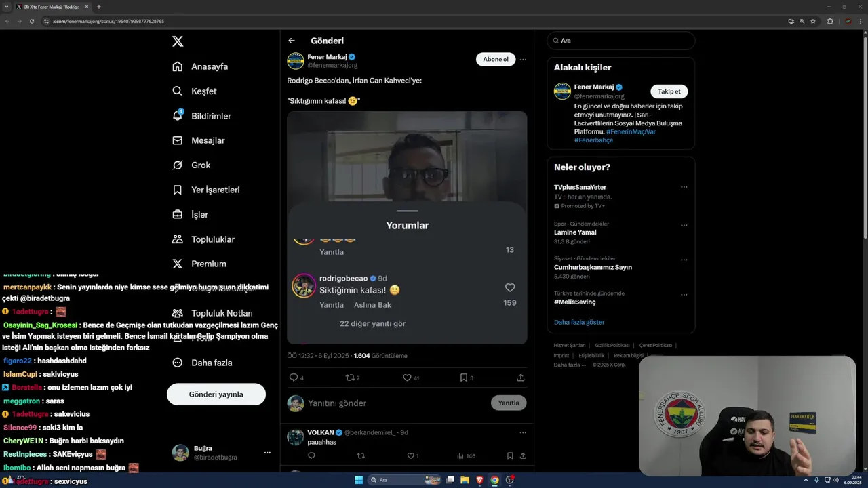Go back with the Gönderi arrow
The width and height of the screenshot is (868, 488).
point(292,41)
